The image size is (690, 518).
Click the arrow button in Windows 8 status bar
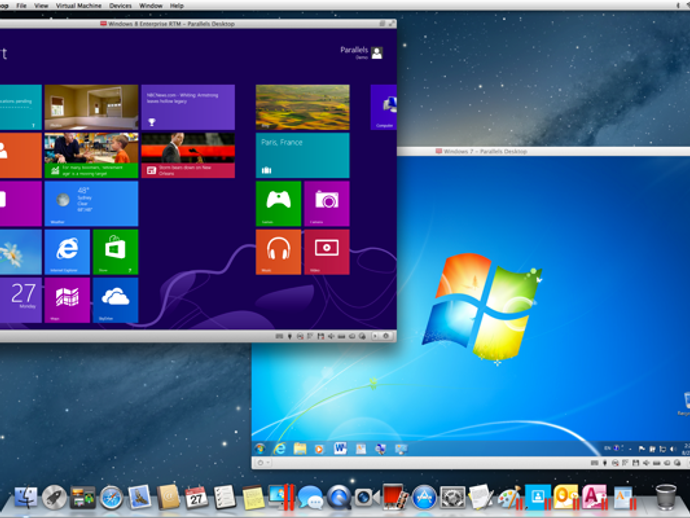(375, 336)
